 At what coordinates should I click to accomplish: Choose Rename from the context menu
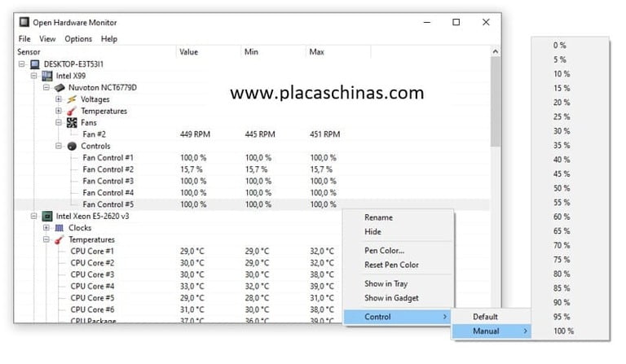pyautogui.click(x=399, y=217)
